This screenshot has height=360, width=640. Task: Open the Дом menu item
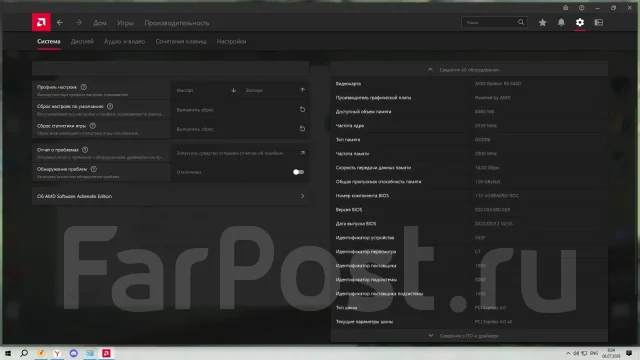coord(100,23)
